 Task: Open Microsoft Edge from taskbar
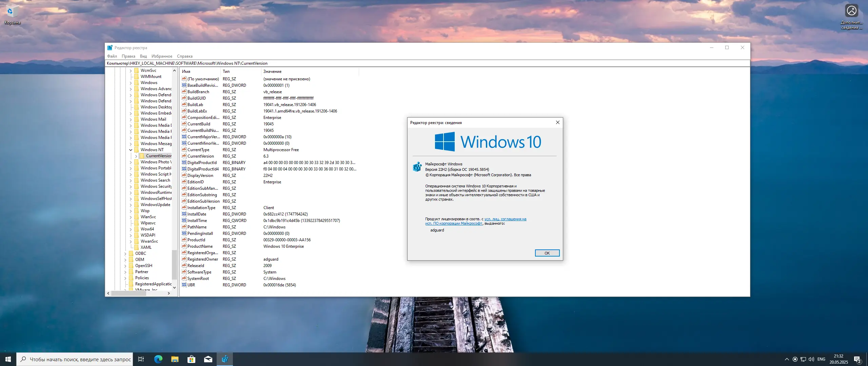(158, 359)
